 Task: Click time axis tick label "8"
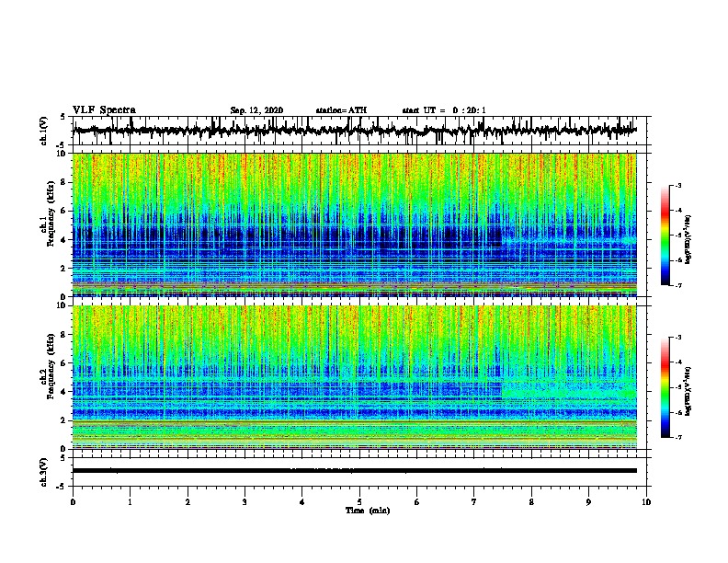click(x=531, y=502)
